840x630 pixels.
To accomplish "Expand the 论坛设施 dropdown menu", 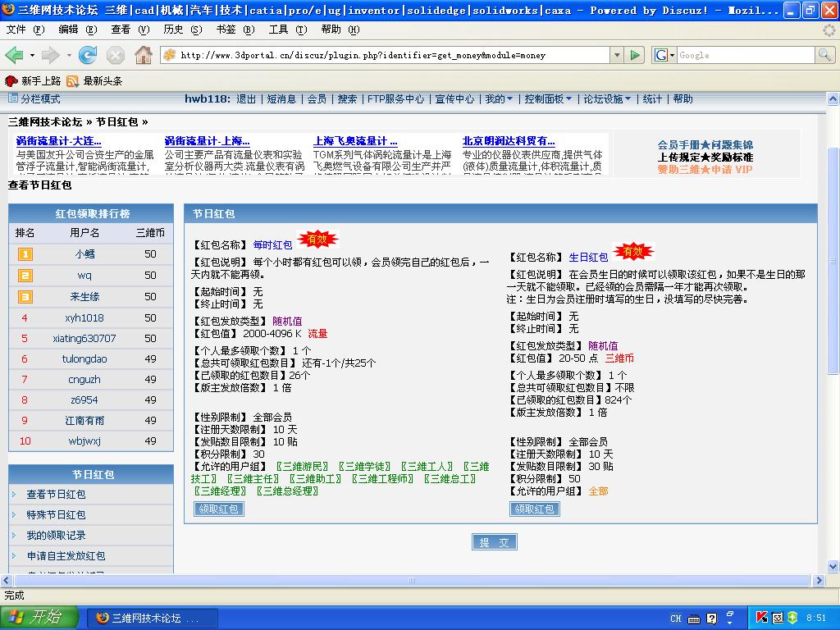I will click(607, 98).
